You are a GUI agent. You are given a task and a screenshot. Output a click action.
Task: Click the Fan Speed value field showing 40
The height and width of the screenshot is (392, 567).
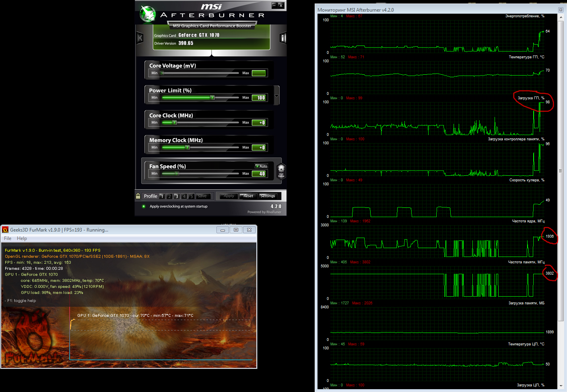point(259,174)
